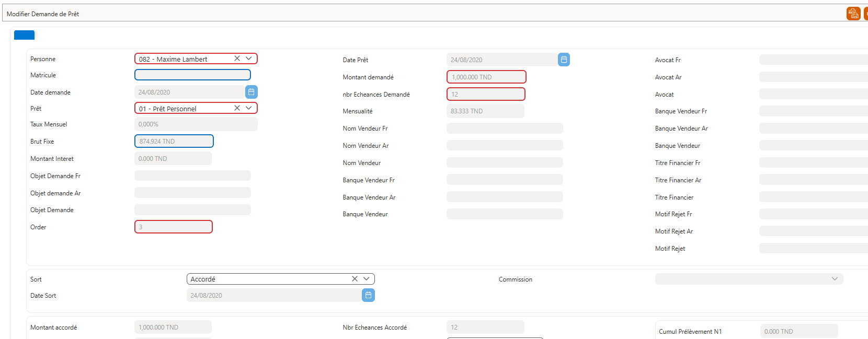Click the Date demande field showing 24/08/2020
Screen dimensions: 868x339
pos(190,92)
